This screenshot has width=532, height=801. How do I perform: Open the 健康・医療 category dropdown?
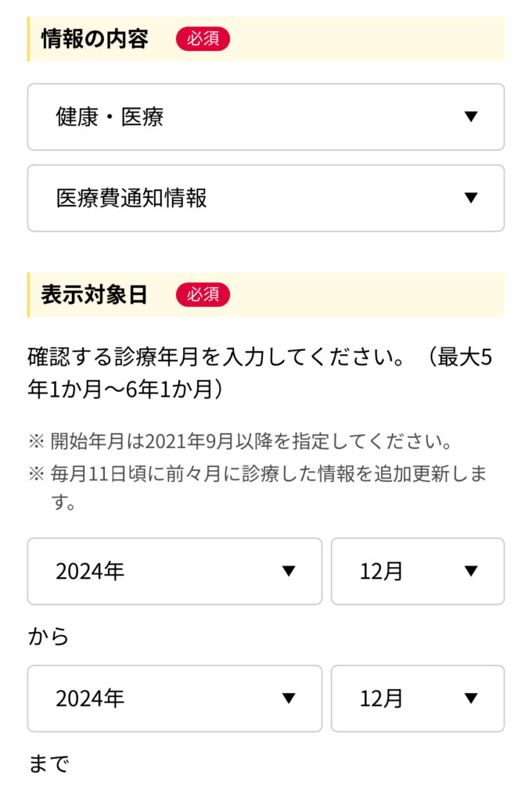point(266,117)
